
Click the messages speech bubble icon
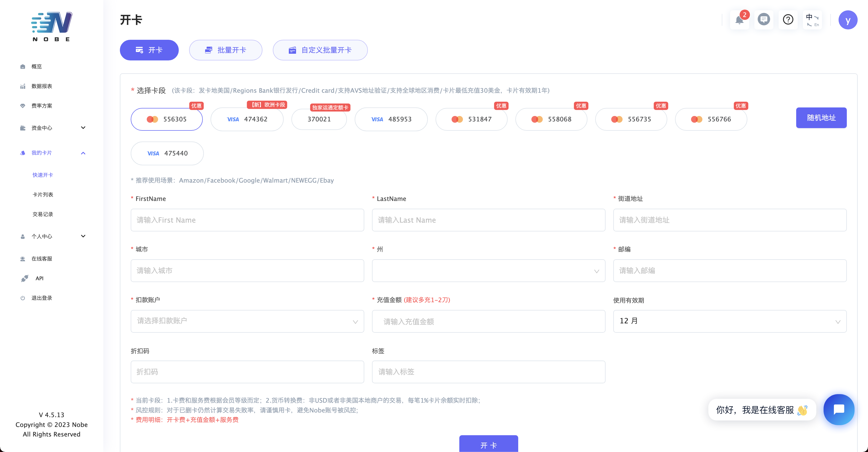[764, 20]
